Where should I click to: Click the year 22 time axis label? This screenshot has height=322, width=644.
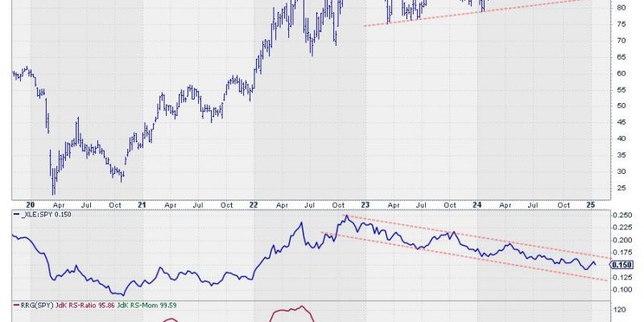tap(254, 204)
